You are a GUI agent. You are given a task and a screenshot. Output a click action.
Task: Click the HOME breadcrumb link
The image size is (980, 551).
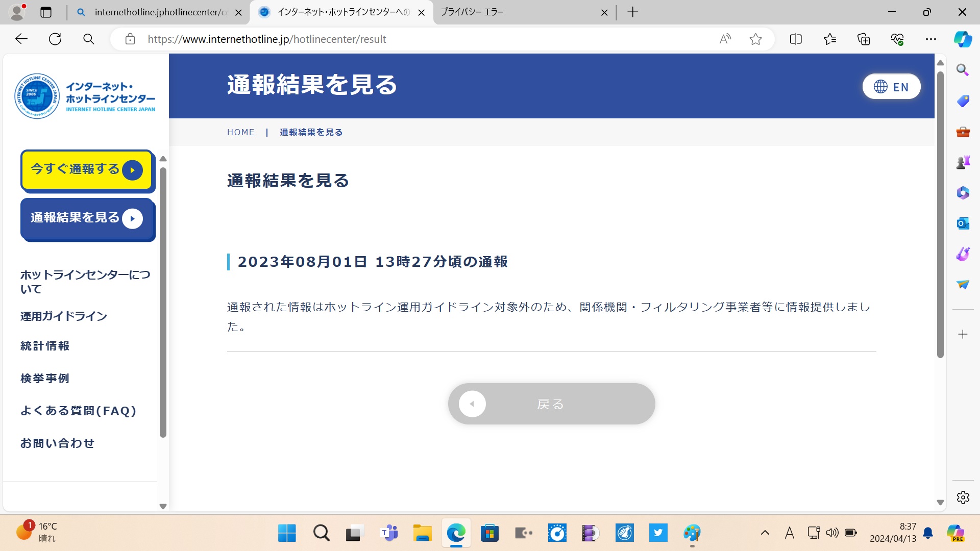240,132
